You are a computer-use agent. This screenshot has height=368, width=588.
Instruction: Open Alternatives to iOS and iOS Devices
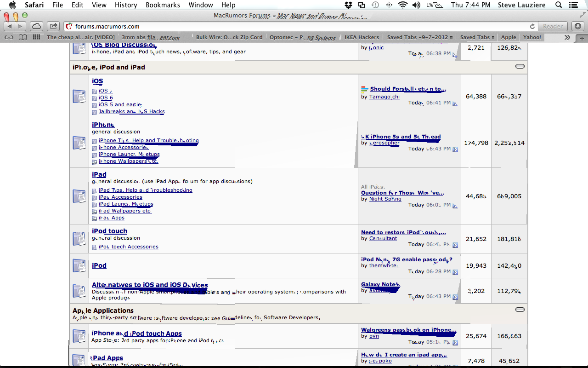pos(150,285)
